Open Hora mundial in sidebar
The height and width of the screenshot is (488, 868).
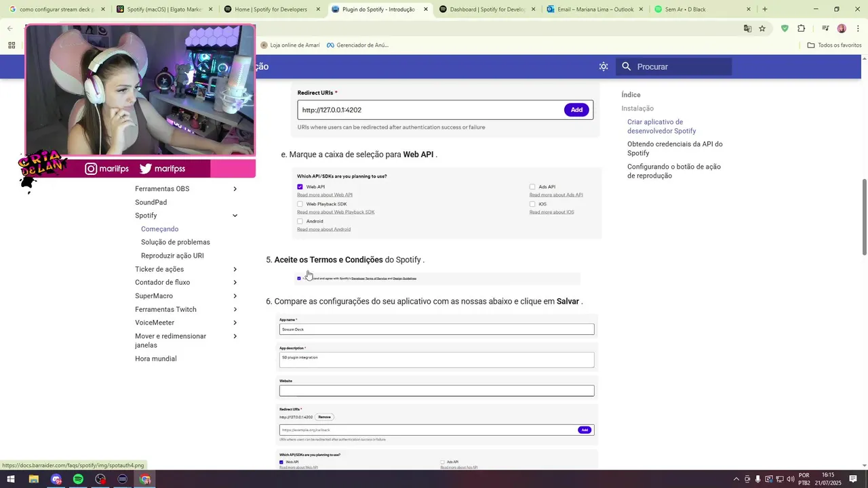[x=155, y=359]
